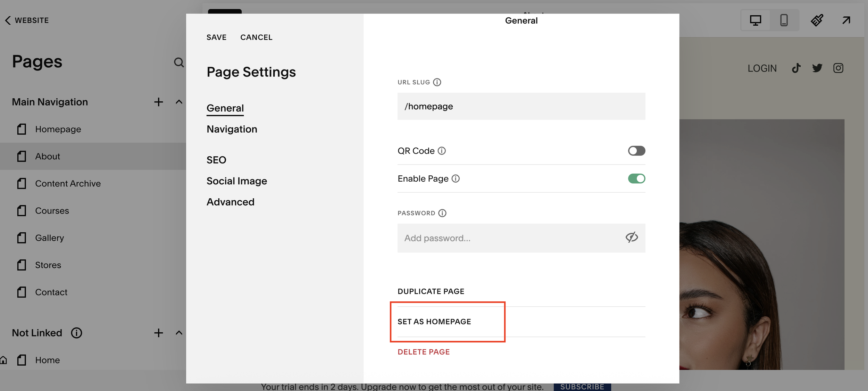The image size is (868, 391).
Task: Collapse the Main Navigation section
Action: [179, 102]
